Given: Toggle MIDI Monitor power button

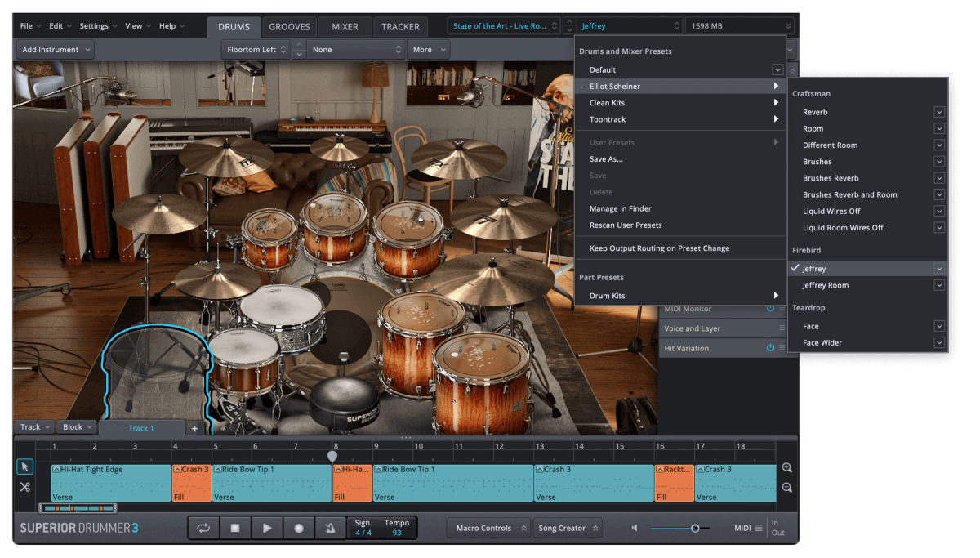Looking at the screenshot, I should pos(770,309).
